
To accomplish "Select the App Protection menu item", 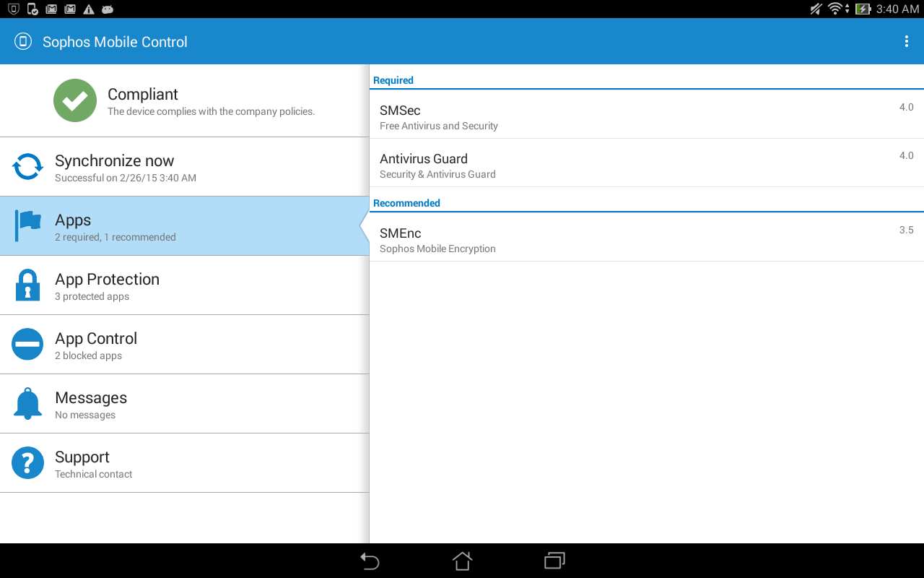I will click(184, 285).
